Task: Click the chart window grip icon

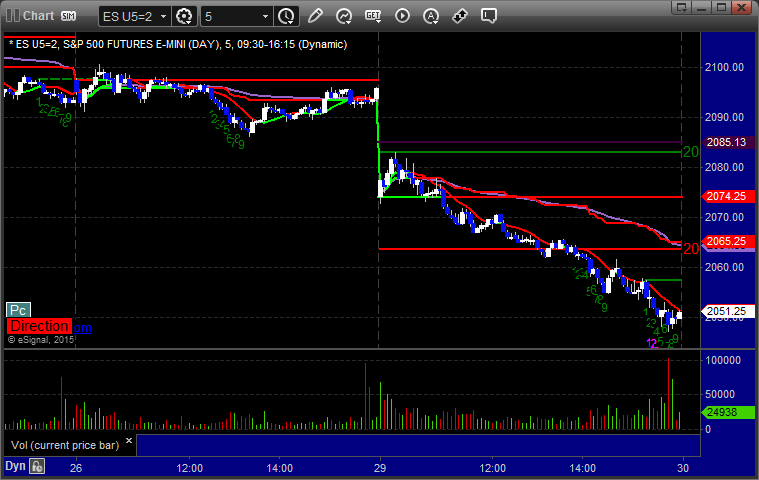Action: point(13,15)
